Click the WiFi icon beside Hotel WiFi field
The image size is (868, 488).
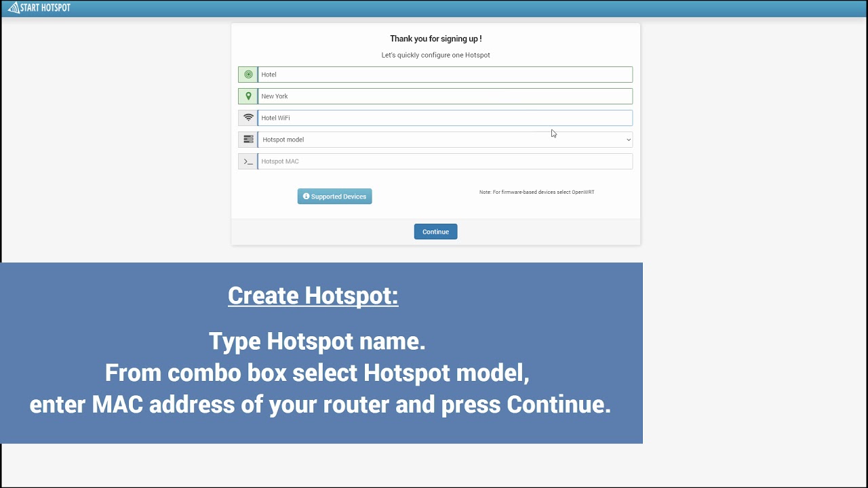[x=248, y=118]
